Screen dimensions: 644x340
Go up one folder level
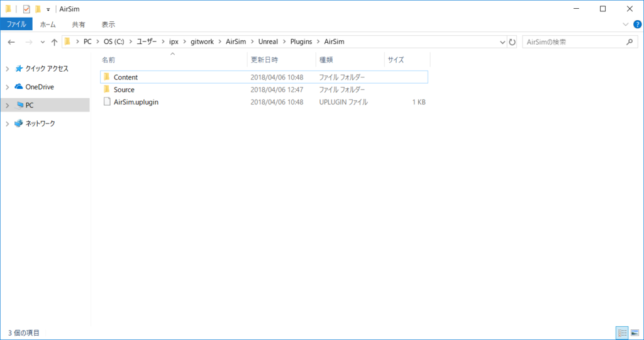54,42
